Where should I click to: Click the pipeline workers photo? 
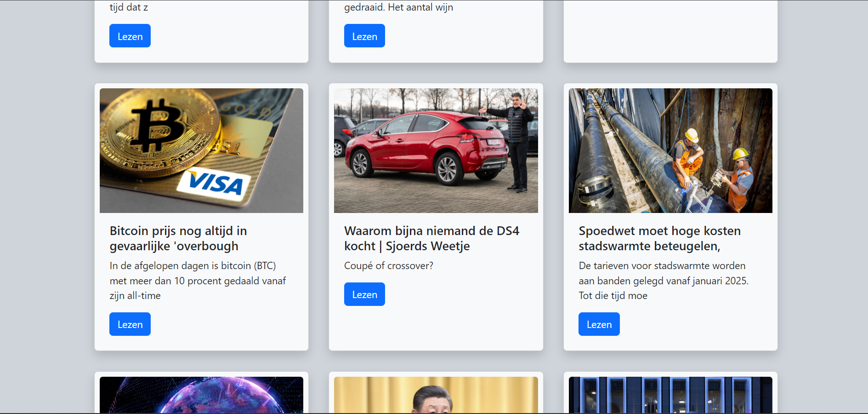pos(670,150)
